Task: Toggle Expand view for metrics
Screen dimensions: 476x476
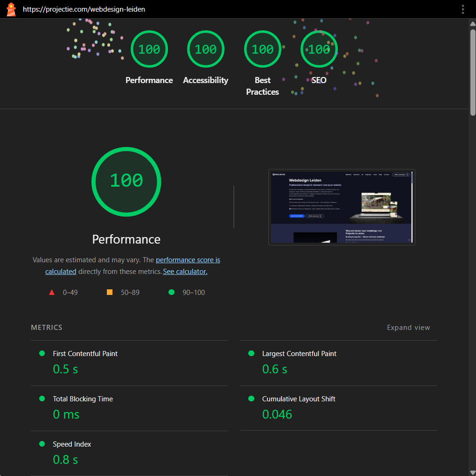Action: (408, 328)
